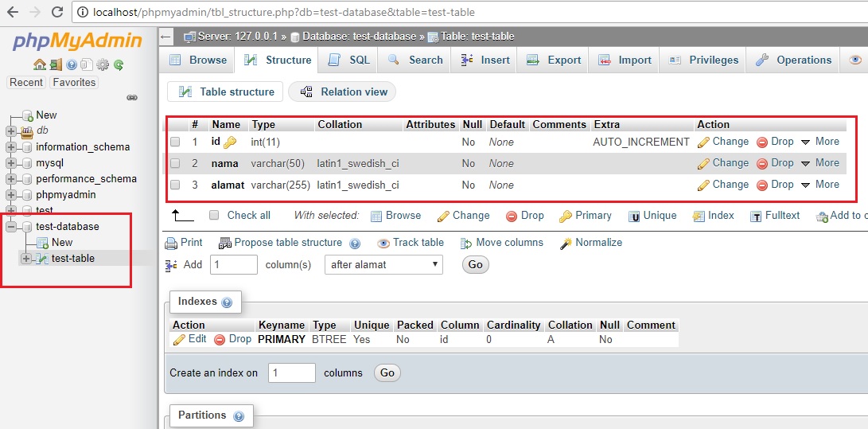Image resolution: width=868 pixels, height=429 pixels.
Task: Reload navigation panel with green refresh icon
Action: [x=119, y=64]
